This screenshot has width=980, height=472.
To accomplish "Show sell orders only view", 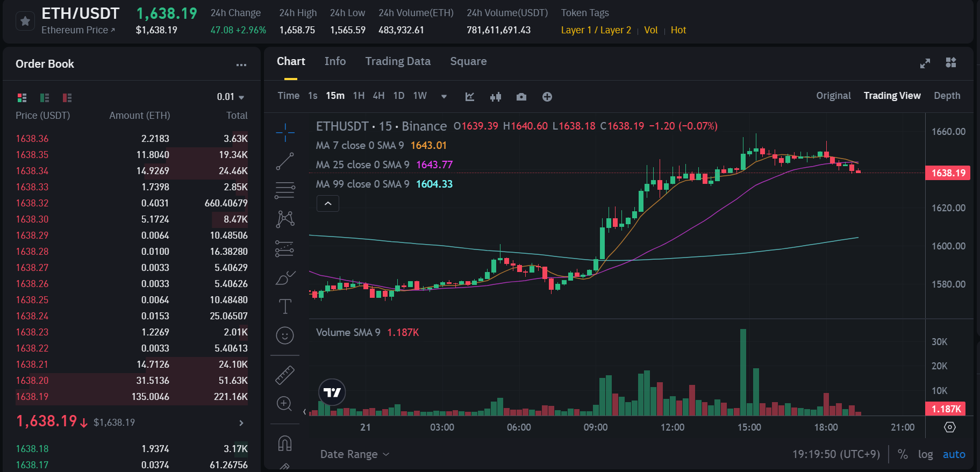I will (x=67, y=97).
